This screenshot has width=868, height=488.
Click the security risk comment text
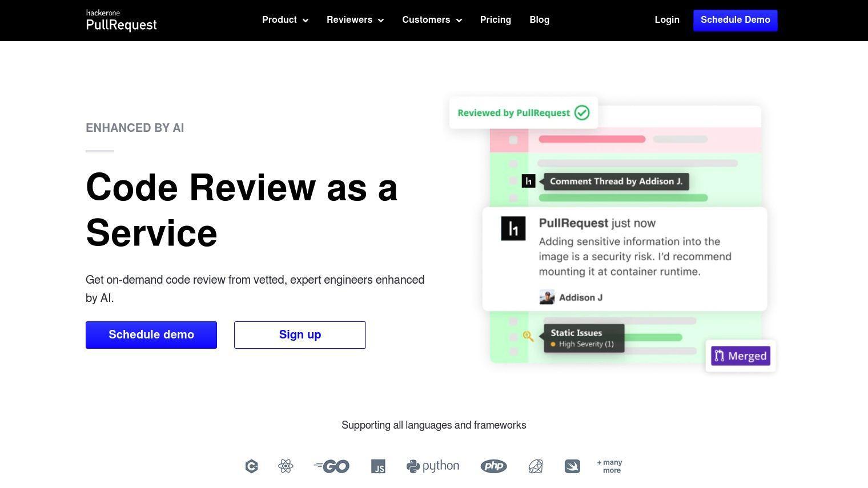tap(635, 256)
